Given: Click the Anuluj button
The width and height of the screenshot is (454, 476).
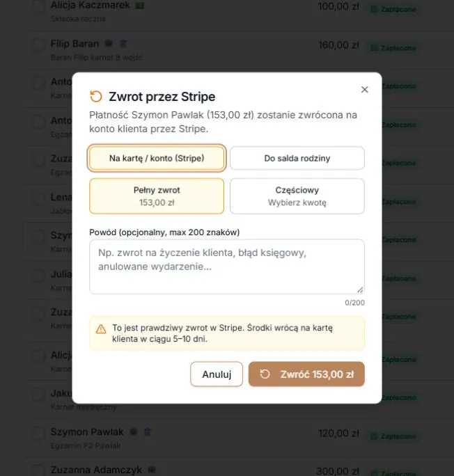Looking at the screenshot, I should 217,374.
